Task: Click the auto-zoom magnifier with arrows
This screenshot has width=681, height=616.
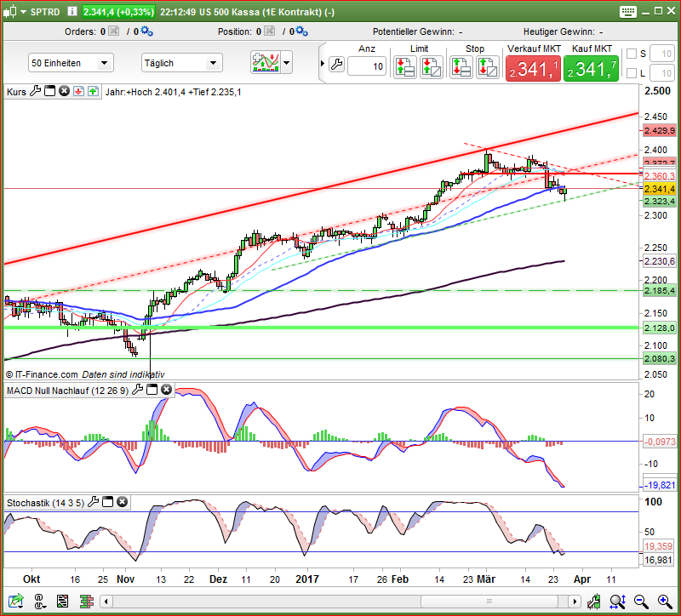Action: (x=618, y=602)
